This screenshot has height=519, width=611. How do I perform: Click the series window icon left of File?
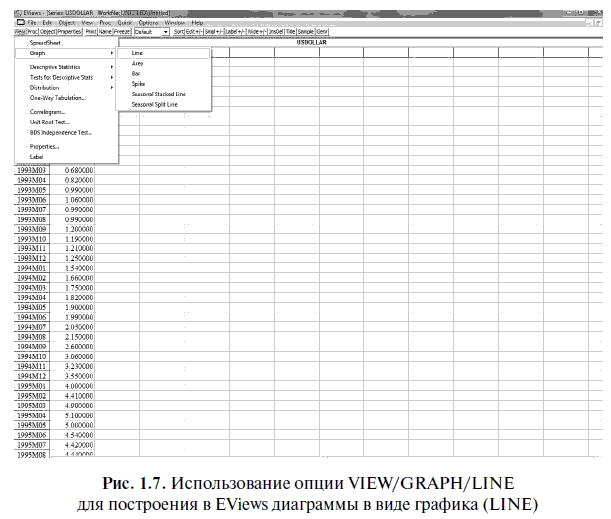pos(21,23)
